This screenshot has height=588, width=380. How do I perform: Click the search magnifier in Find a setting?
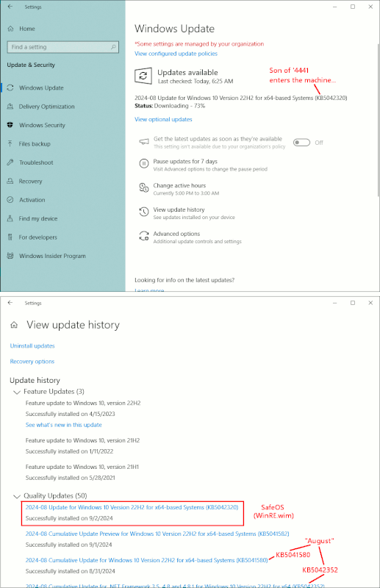(113, 47)
